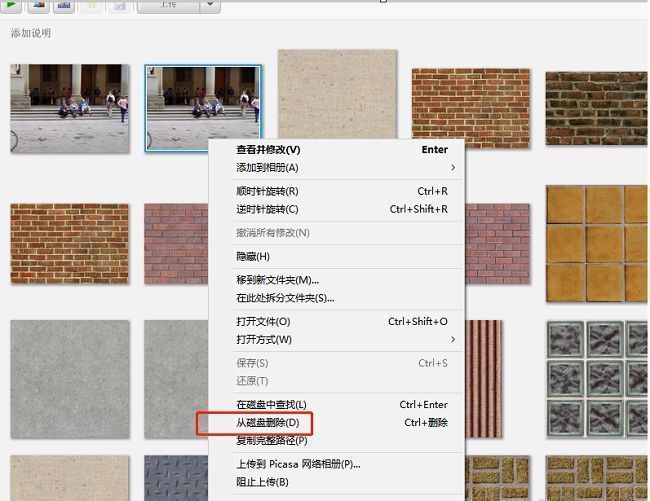Screen dimensions: 650x501
Task: Click 上传到 Picasa 网络相册 entry
Action: [298, 464]
